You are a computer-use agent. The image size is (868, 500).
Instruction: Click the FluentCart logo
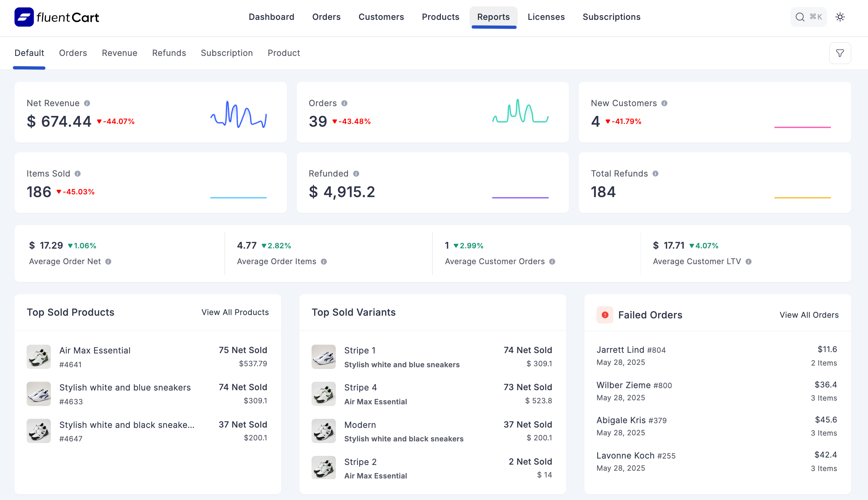(x=56, y=17)
